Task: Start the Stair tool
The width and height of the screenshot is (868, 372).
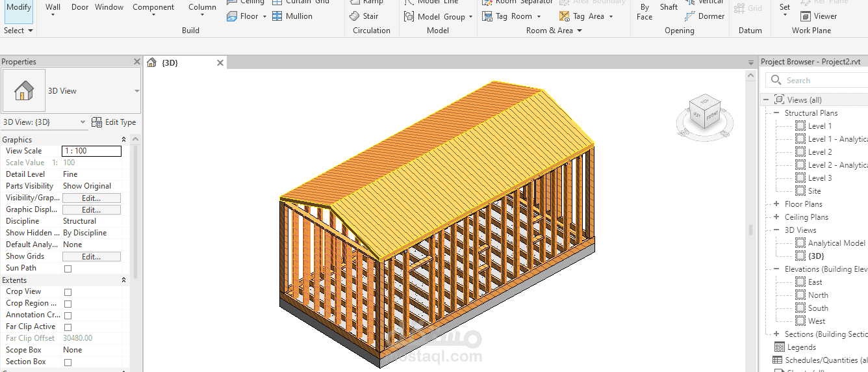Action: click(364, 16)
